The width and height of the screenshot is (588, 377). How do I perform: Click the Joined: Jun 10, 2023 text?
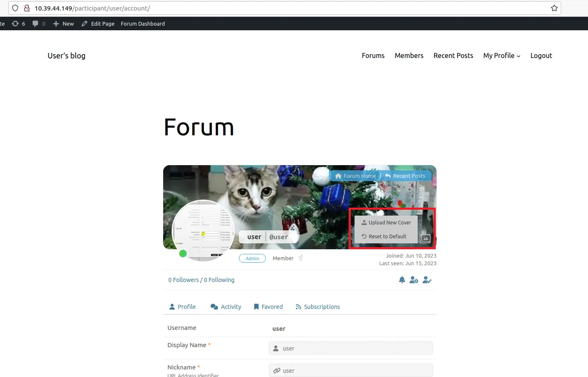[x=411, y=256]
